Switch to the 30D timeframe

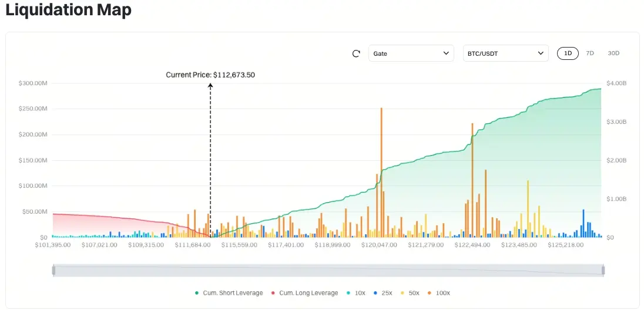613,53
